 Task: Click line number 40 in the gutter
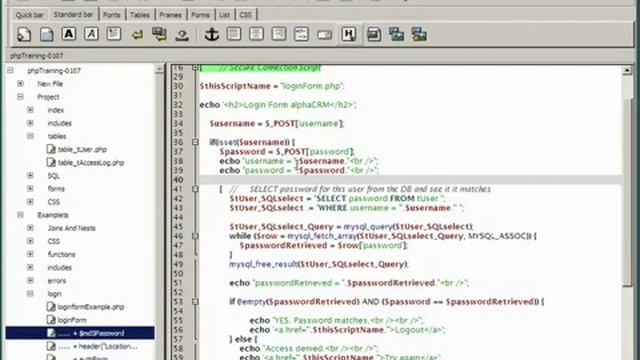click(x=178, y=180)
